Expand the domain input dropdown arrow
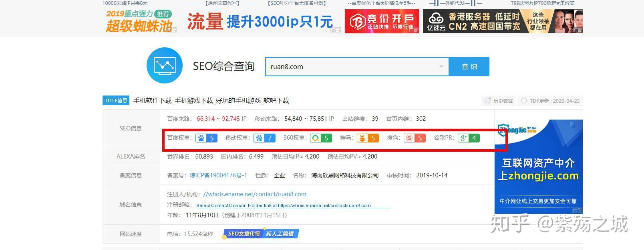 coord(441,67)
